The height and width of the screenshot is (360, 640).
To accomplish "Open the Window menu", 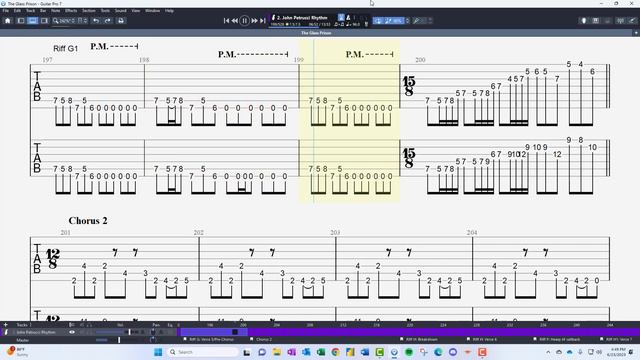I will 152,11.
